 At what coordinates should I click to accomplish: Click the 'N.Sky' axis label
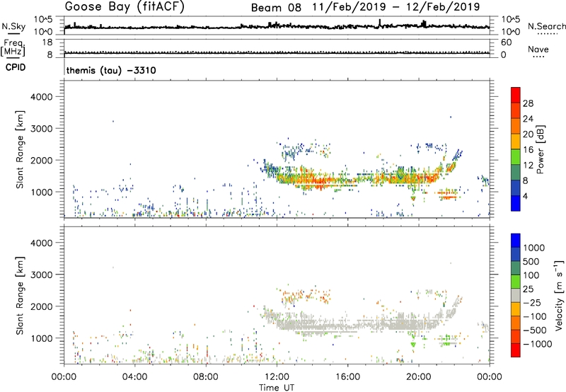(13, 26)
